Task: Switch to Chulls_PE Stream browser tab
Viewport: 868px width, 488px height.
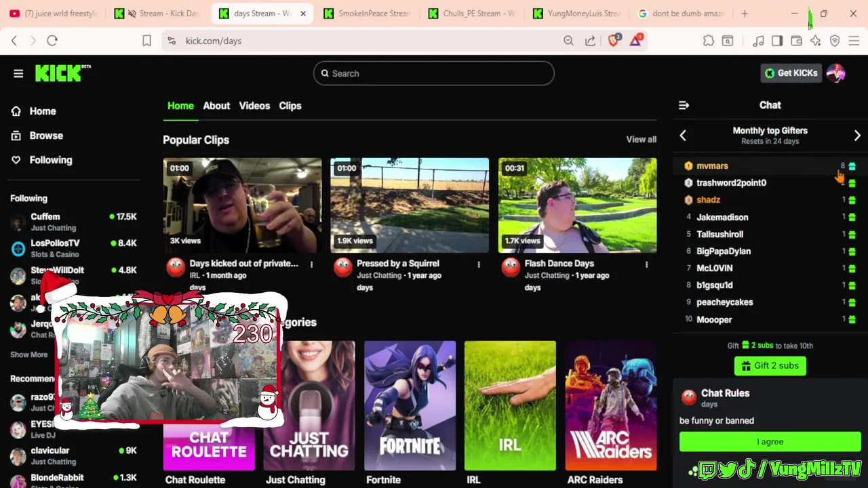Action: (x=472, y=14)
